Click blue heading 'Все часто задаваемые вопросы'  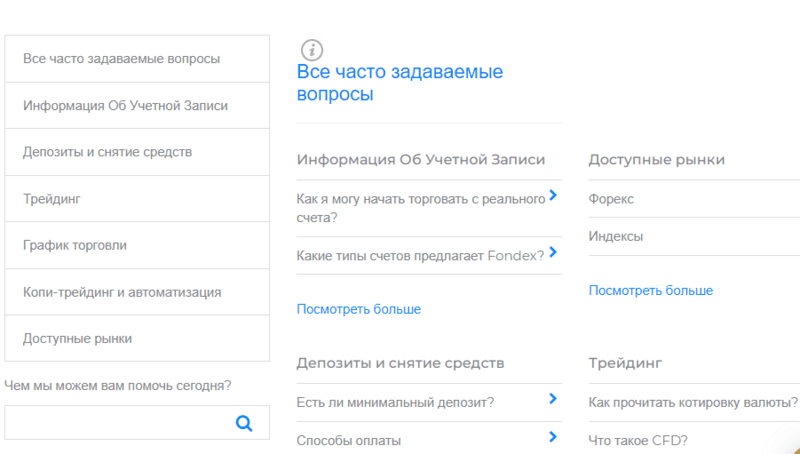[x=400, y=83]
